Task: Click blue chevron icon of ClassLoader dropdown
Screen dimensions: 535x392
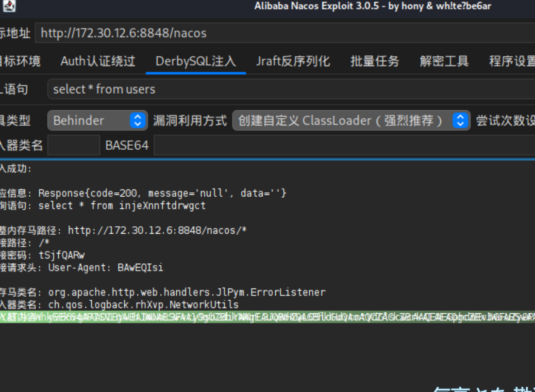Action: [x=461, y=120]
